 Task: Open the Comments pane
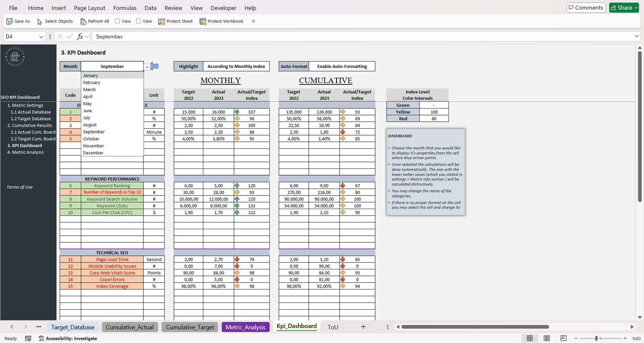point(586,8)
